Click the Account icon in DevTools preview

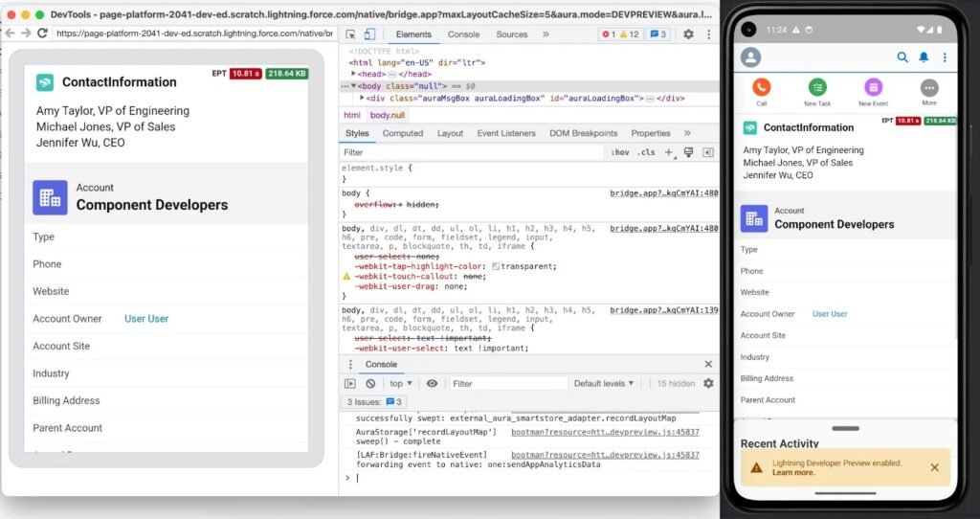point(50,197)
